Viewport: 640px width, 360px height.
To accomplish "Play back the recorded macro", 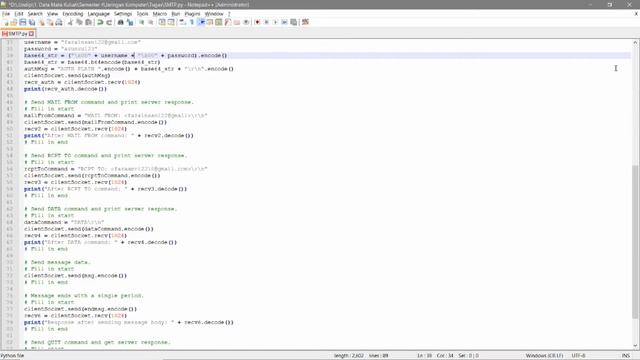I will (x=275, y=22).
